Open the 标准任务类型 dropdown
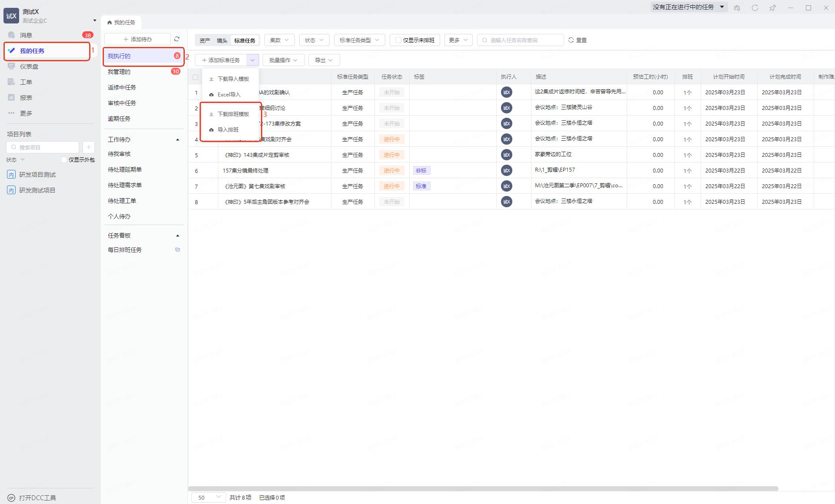The image size is (835, 504). 359,40
